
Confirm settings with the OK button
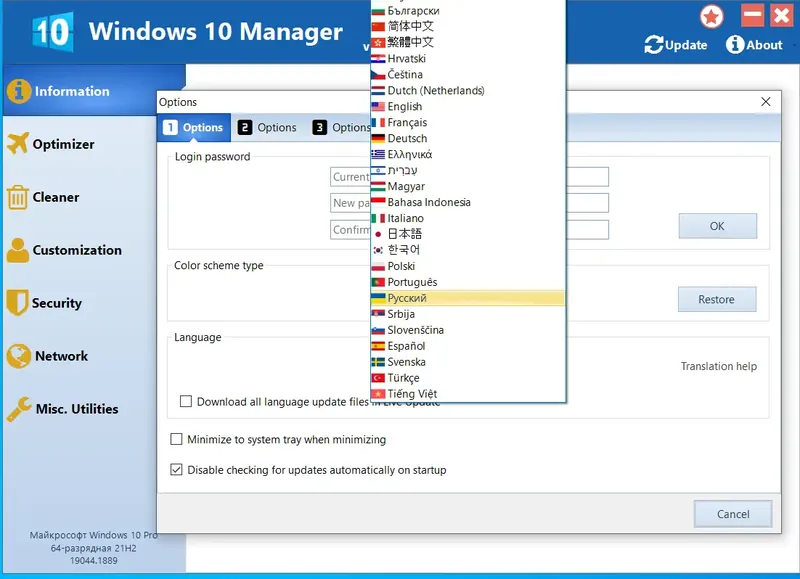(x=717, y=226)
